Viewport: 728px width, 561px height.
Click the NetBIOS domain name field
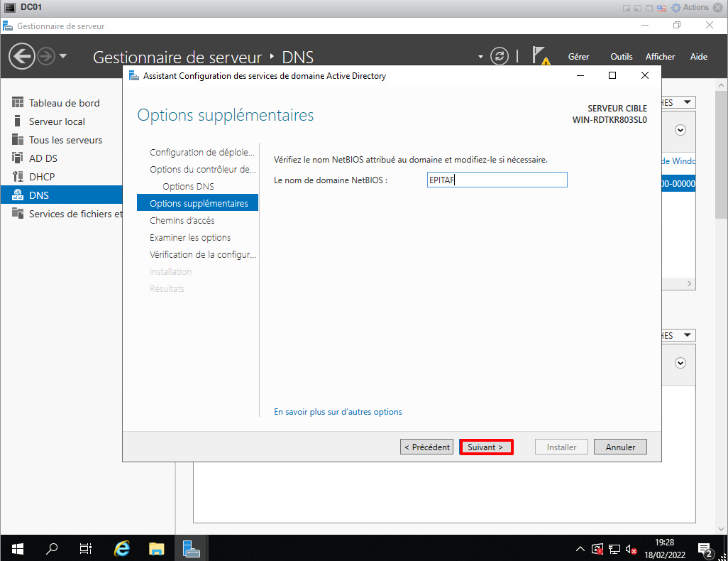click(497, 180)
